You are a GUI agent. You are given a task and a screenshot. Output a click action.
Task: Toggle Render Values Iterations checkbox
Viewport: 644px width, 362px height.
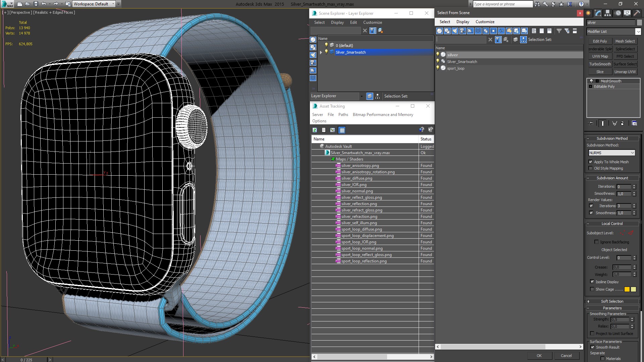point(591,206)
